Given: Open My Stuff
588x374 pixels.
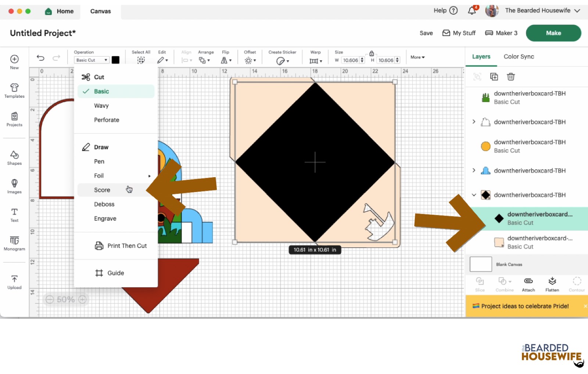Looking at the screenshot, I should click(x=459, y=33).
